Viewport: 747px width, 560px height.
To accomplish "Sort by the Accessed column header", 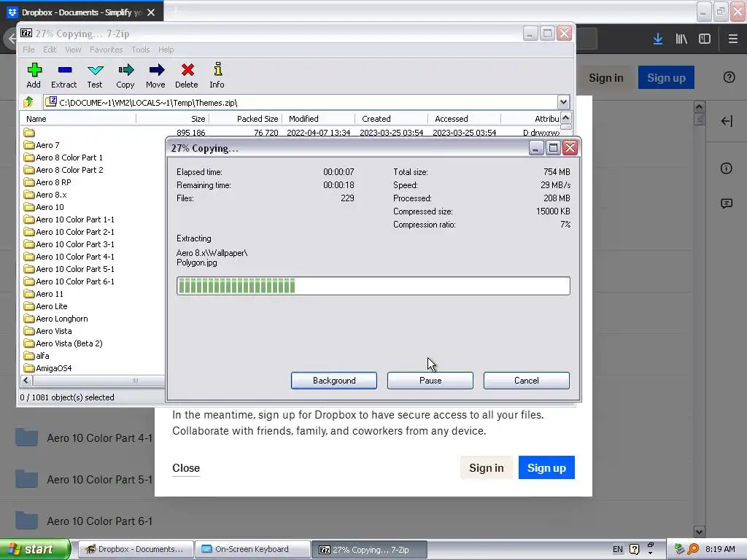I will (x=465, y=119).
